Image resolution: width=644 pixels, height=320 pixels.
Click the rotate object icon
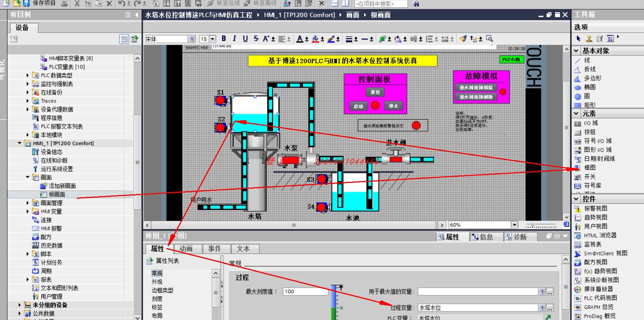pyautogui.click(x=398, y=39)
